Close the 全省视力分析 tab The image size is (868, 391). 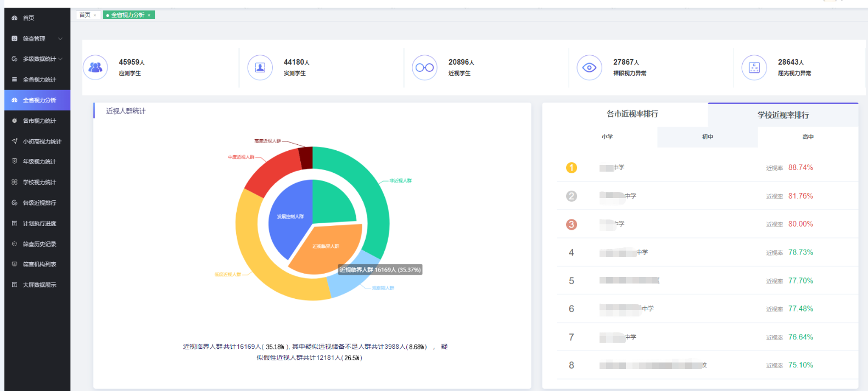(x=149, y=15)
